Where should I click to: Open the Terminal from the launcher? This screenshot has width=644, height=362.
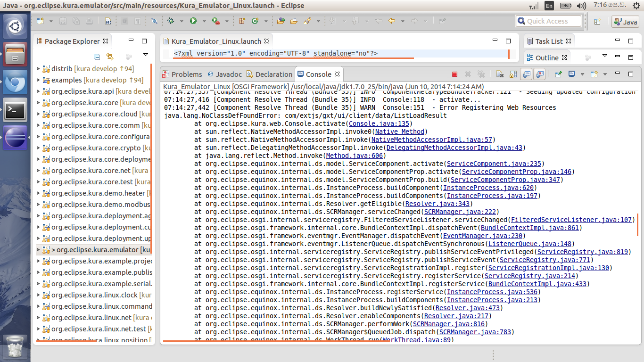click(x=15, y=110)
